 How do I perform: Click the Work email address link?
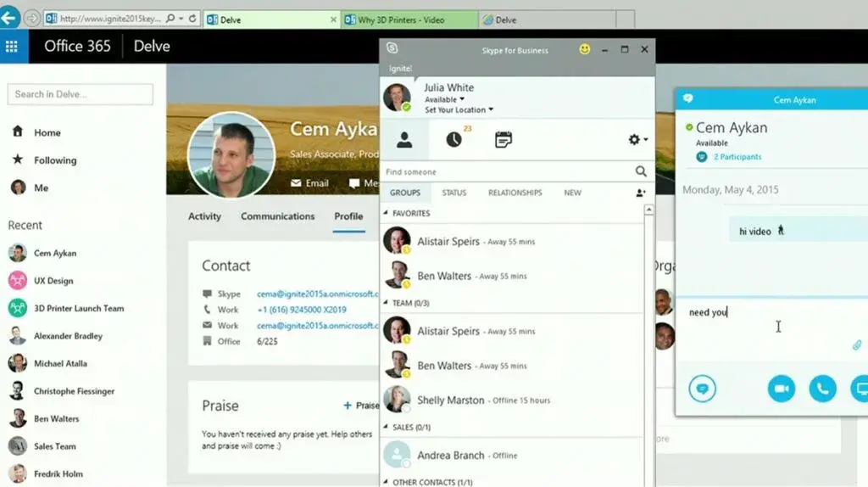[318, 325]
